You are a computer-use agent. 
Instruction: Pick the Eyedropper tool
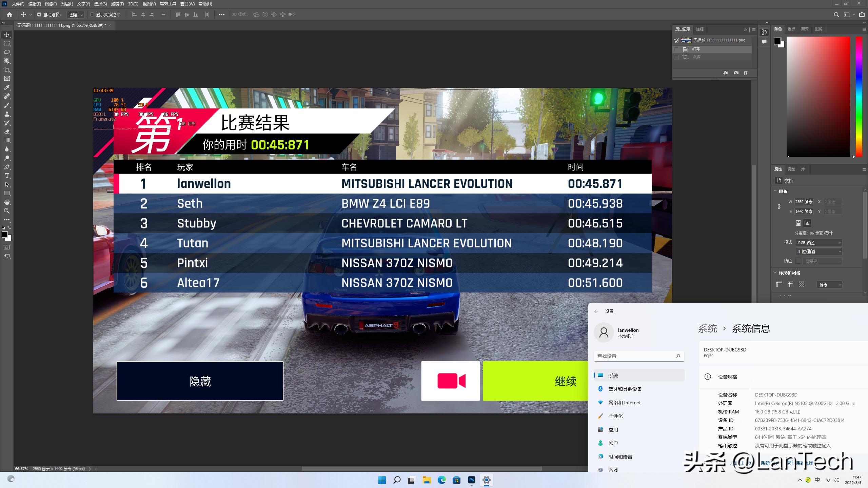7,87
